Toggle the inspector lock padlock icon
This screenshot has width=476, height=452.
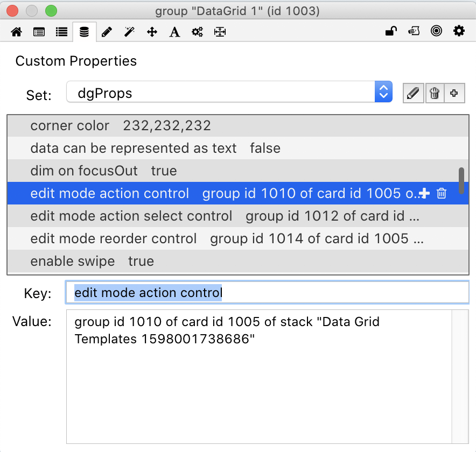click(391, 31)
